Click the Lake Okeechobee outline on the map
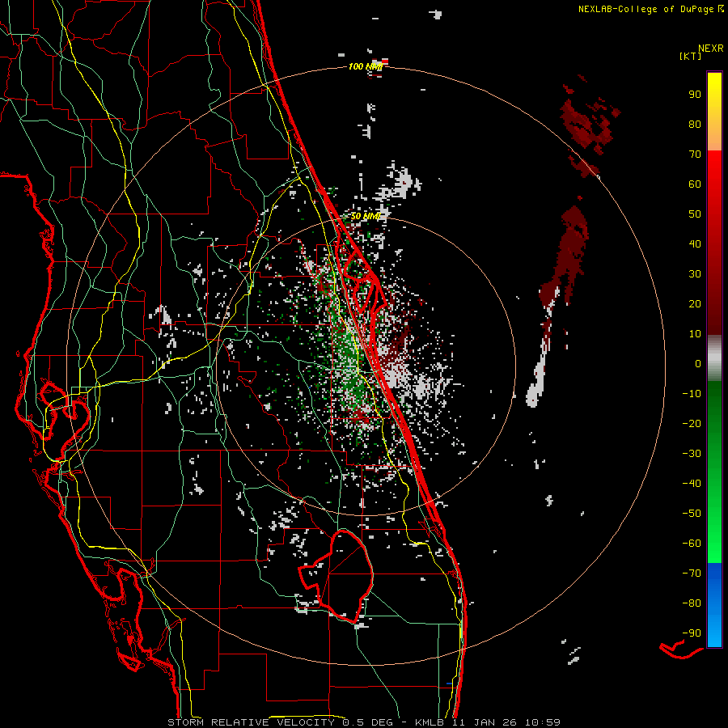 (336, 576)
